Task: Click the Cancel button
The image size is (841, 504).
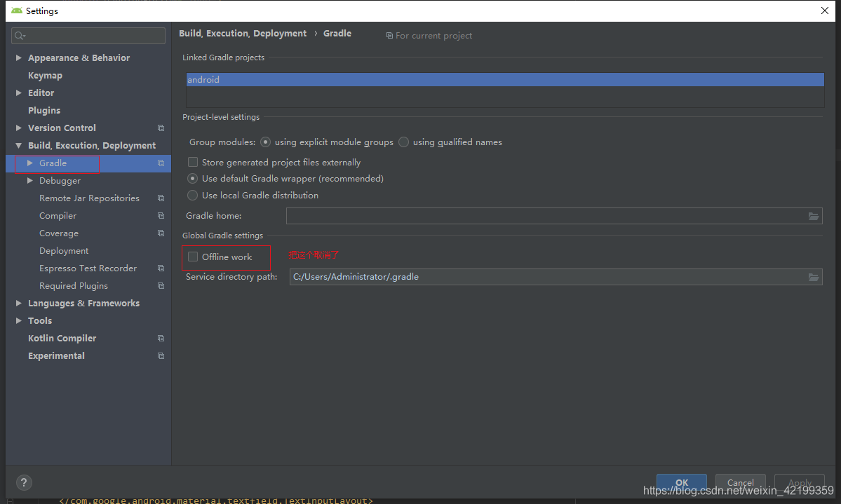Action: (x=741, y=482)
